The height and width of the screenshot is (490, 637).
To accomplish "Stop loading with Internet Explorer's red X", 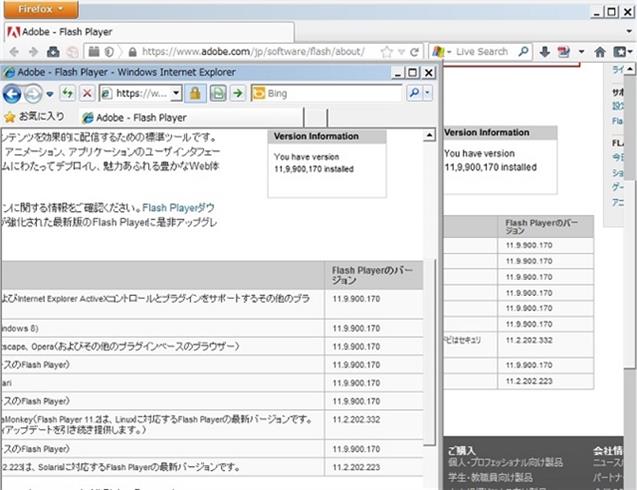I will pyautogui.click(x=87, y=93).
